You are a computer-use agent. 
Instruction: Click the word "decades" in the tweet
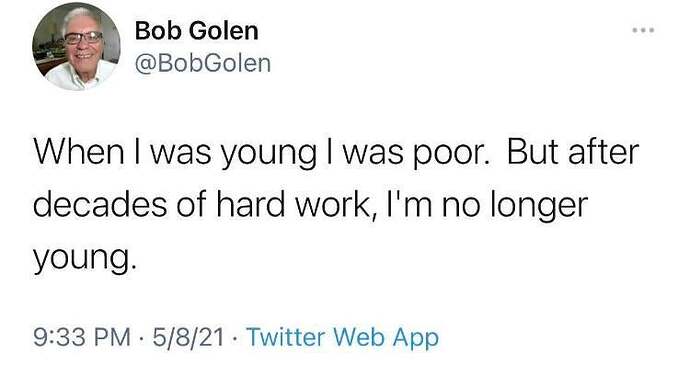click(100, 205)
